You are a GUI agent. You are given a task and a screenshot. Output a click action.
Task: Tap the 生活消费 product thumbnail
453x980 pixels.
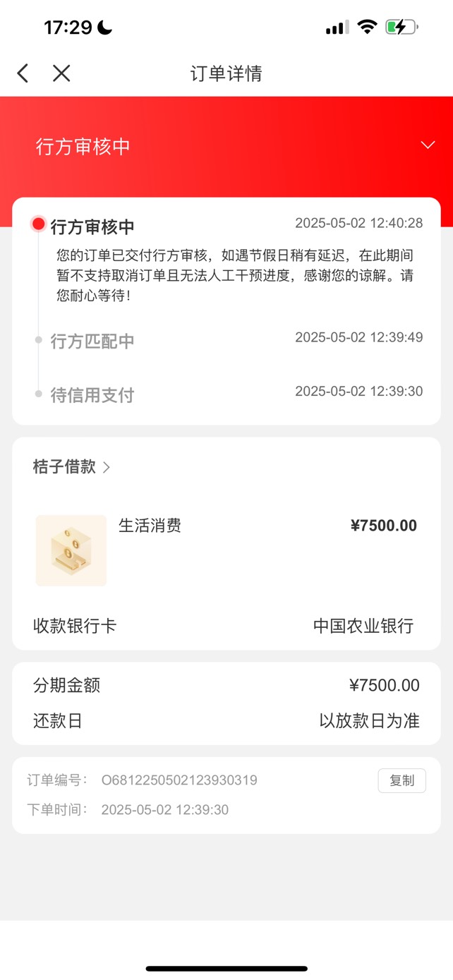71,550
